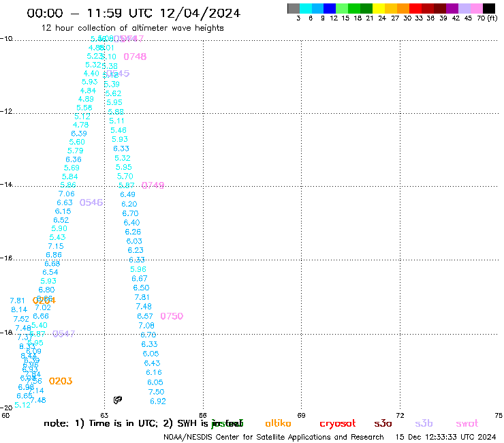Click the latitude axis label -16

(6, 258)
